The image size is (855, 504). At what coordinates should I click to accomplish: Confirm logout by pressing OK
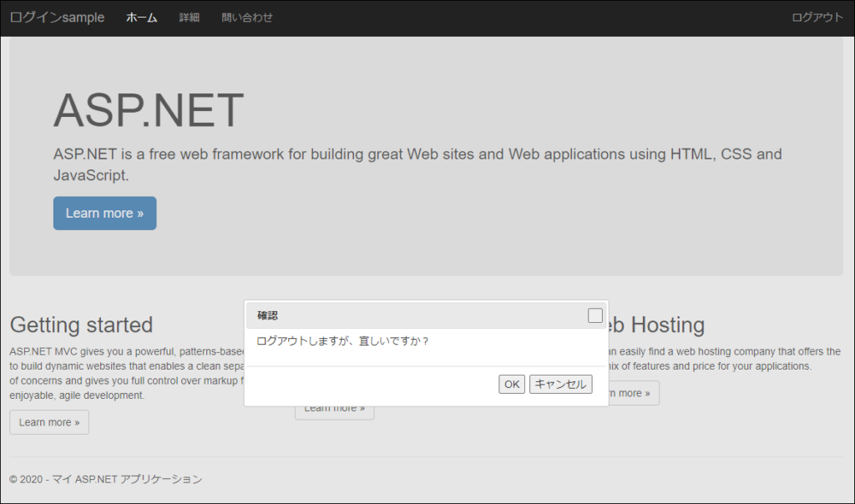[x=512, y=384]
